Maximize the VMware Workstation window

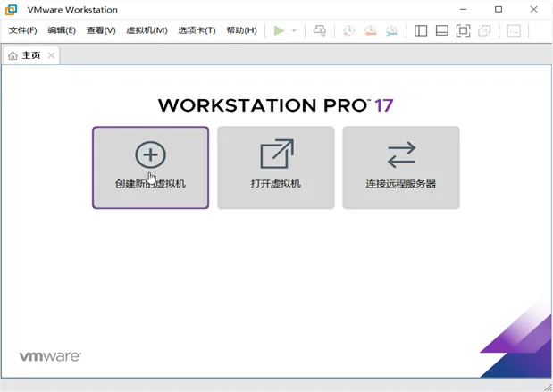(x=499, y=10)
